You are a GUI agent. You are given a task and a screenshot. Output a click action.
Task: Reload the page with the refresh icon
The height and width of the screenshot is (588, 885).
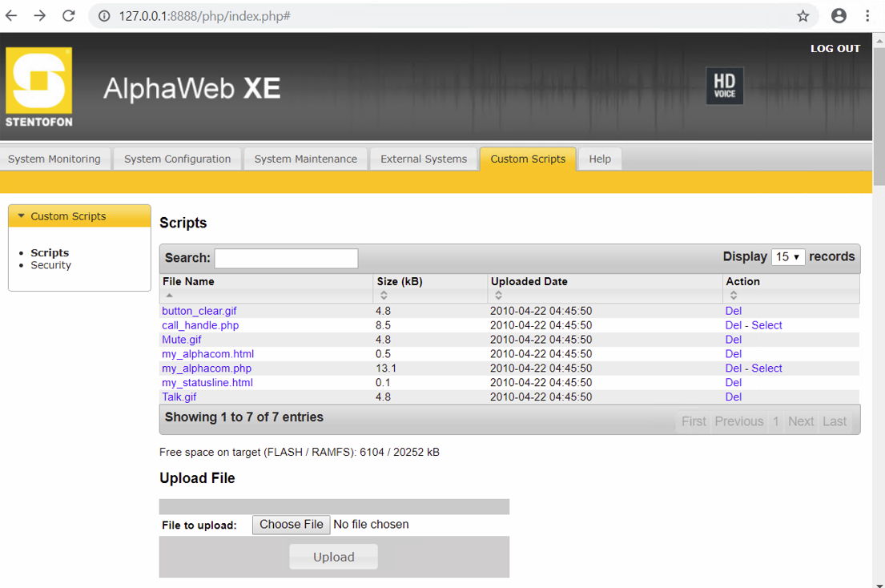click(68, 16)
